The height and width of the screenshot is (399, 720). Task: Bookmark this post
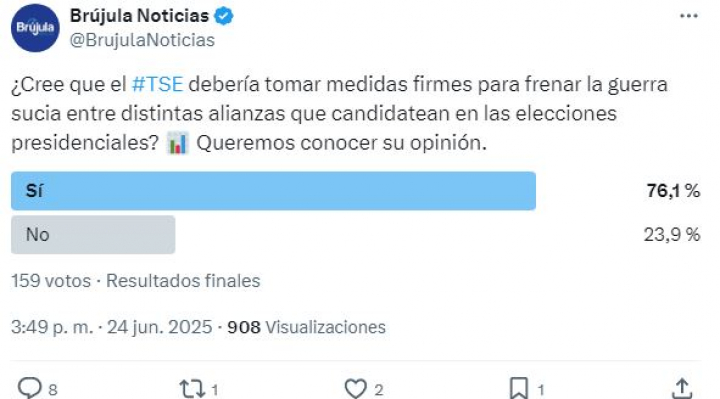[519, 388]
